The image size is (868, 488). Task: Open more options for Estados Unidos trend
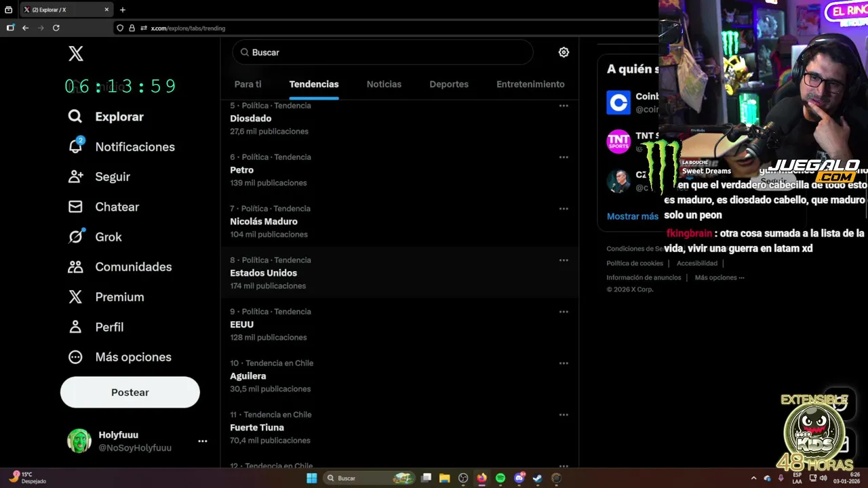point(564,260)
